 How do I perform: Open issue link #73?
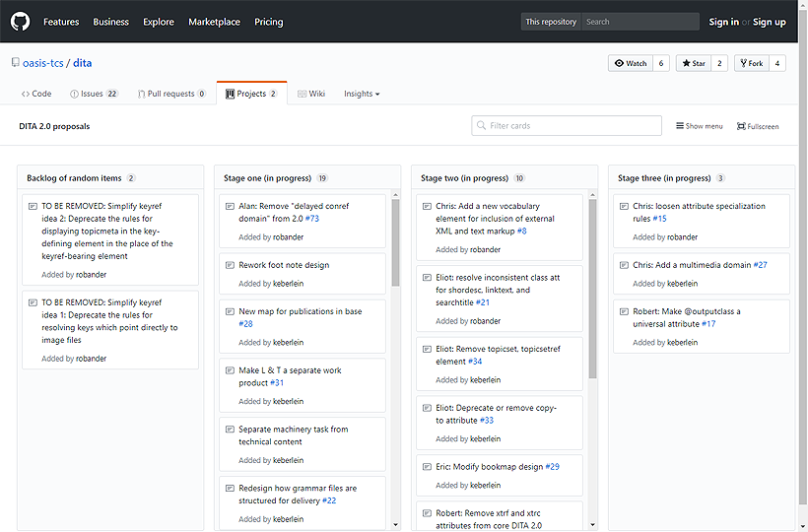click(312, 219)
